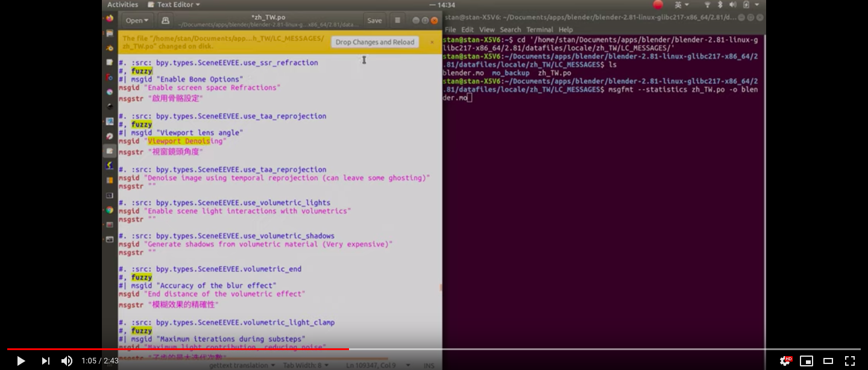Click blender.mo in the terminal listing

pos(463,73)
